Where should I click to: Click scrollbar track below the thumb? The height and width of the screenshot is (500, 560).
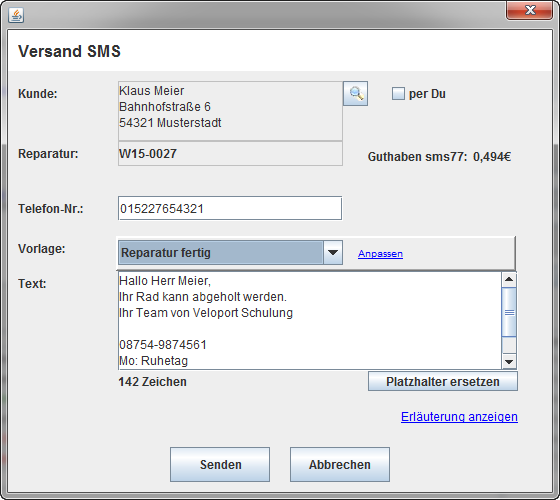click(509, 345)
